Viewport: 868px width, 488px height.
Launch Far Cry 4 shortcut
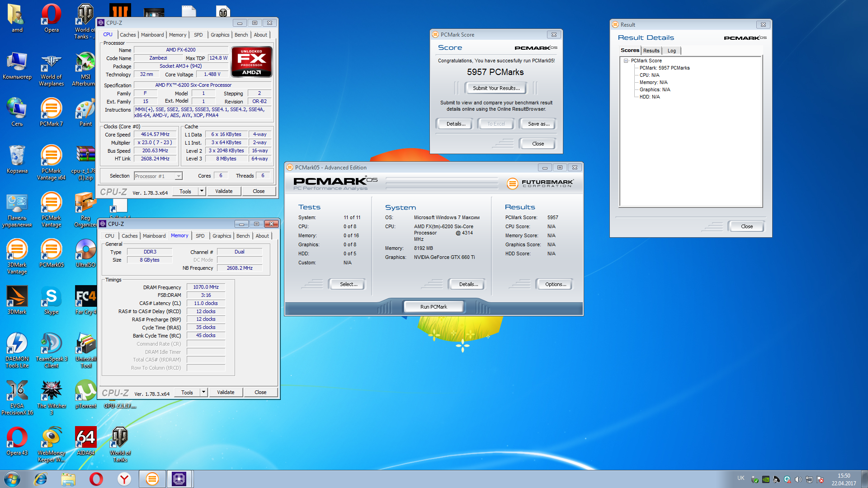(x=85, y=300)
